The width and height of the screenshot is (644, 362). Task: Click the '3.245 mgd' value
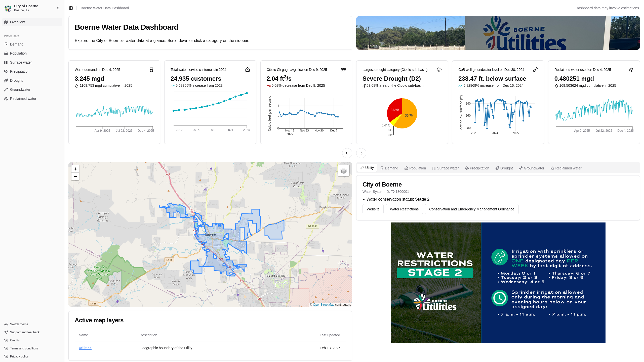point(89,79)
